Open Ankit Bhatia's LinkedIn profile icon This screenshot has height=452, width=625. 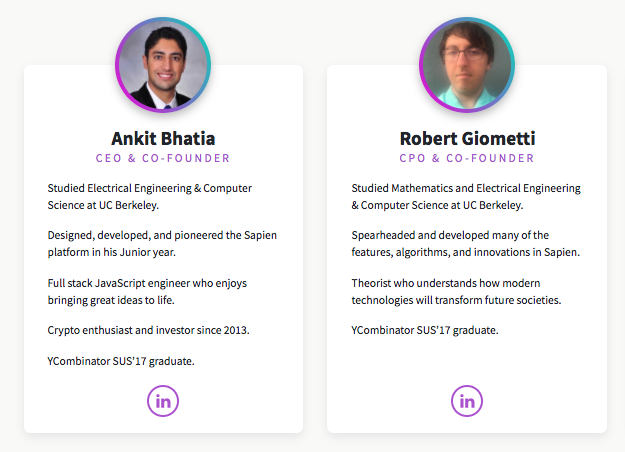163,400
